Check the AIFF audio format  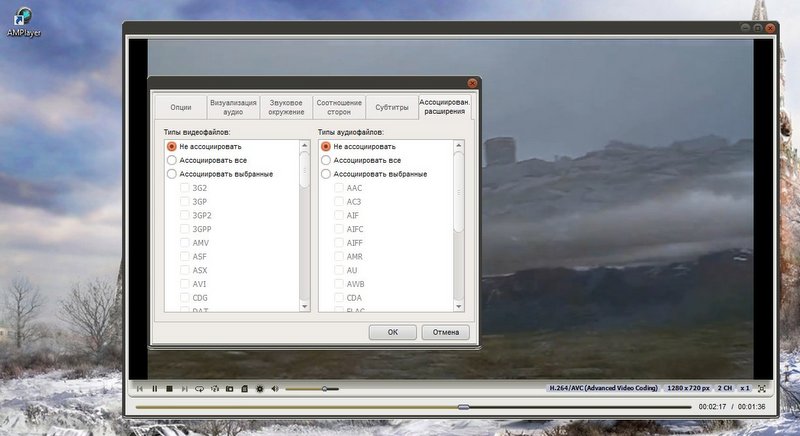(339, 243)
